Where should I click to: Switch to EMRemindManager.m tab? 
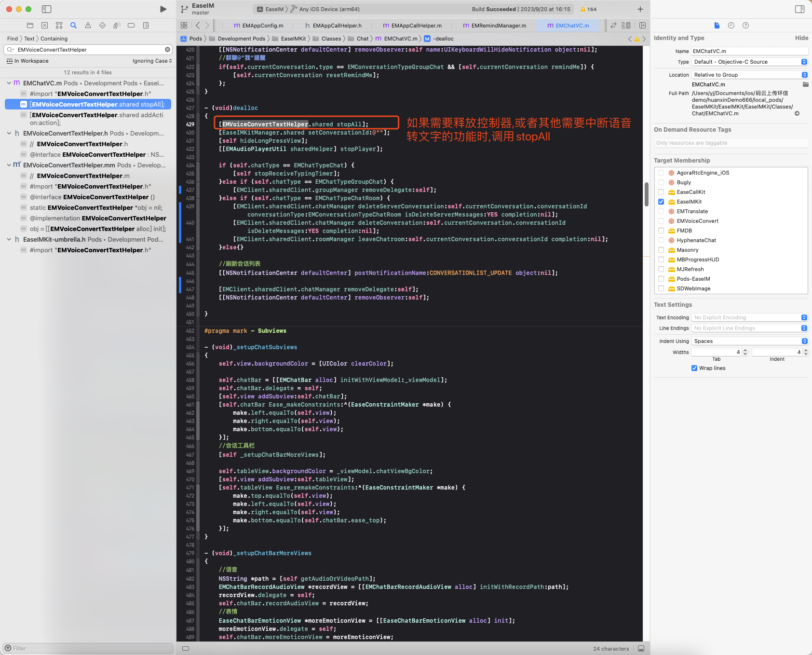(494, 26)
